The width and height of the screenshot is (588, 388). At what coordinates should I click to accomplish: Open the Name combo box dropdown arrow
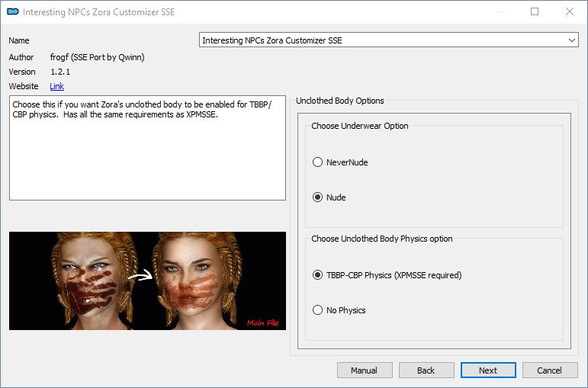(x=571, y=40)
